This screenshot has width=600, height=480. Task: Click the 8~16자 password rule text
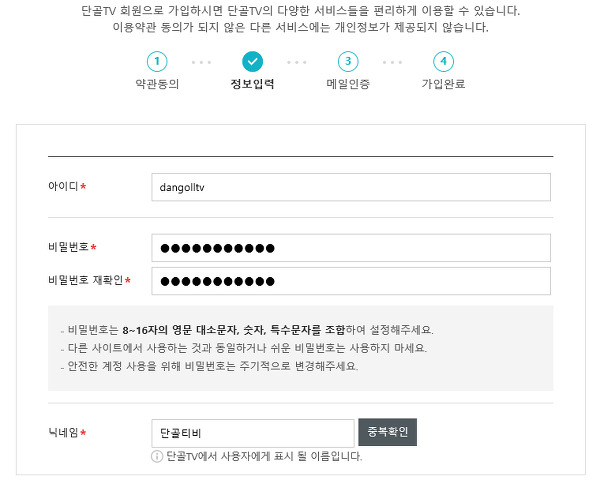[250, 329]
